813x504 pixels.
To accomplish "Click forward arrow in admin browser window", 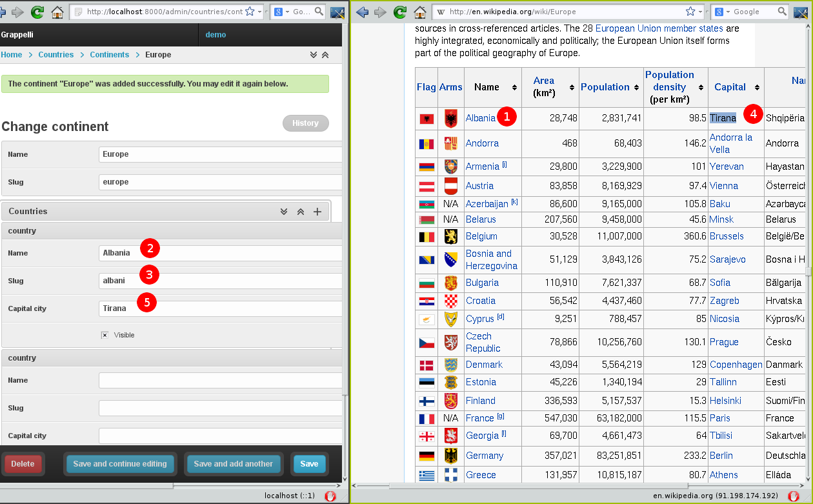I will click(x=17, y=12).
